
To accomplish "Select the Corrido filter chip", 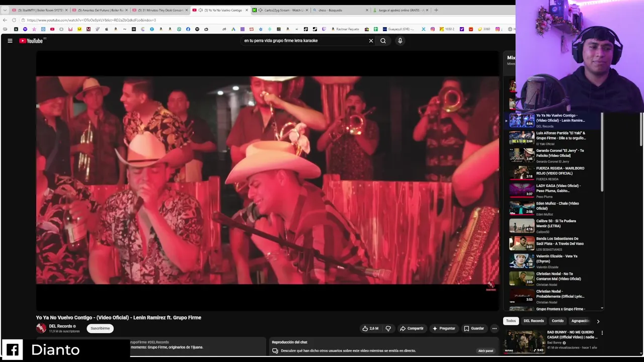I will 557,321.
